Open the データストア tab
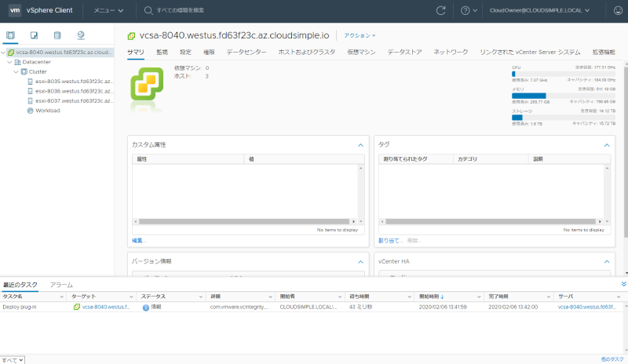Screen dimensions: 628x364 [404, 52]
